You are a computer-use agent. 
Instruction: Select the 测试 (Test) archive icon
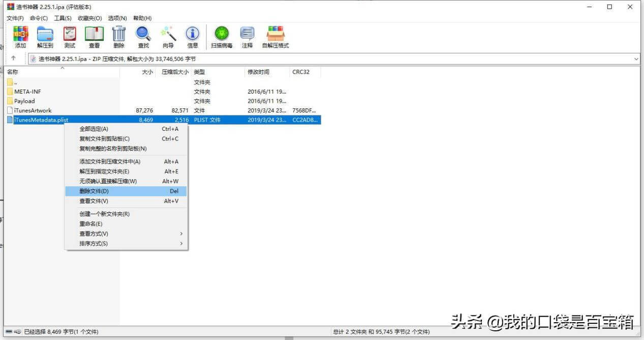[x=69, y=37]
